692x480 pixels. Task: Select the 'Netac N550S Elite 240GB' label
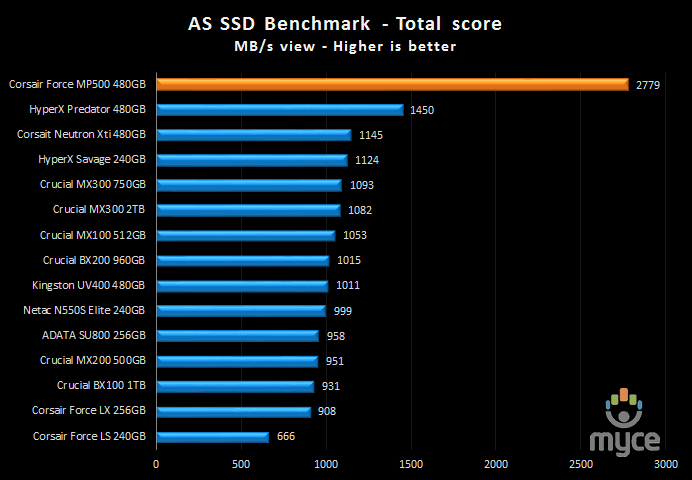coord(84,310)
